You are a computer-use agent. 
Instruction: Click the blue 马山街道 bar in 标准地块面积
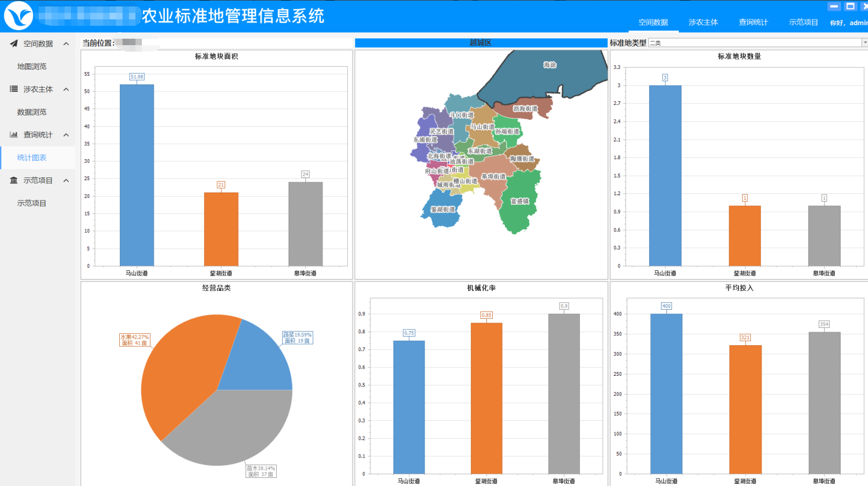point(137,175)
